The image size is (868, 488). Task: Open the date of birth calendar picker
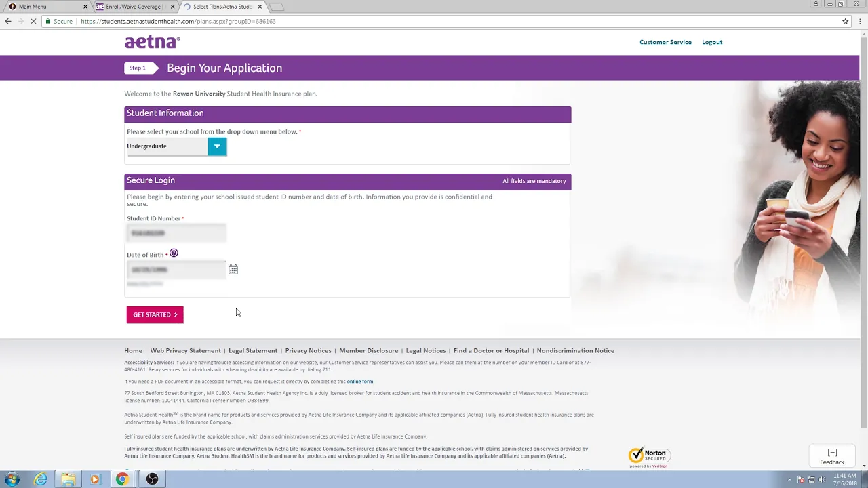click(233, 270)
